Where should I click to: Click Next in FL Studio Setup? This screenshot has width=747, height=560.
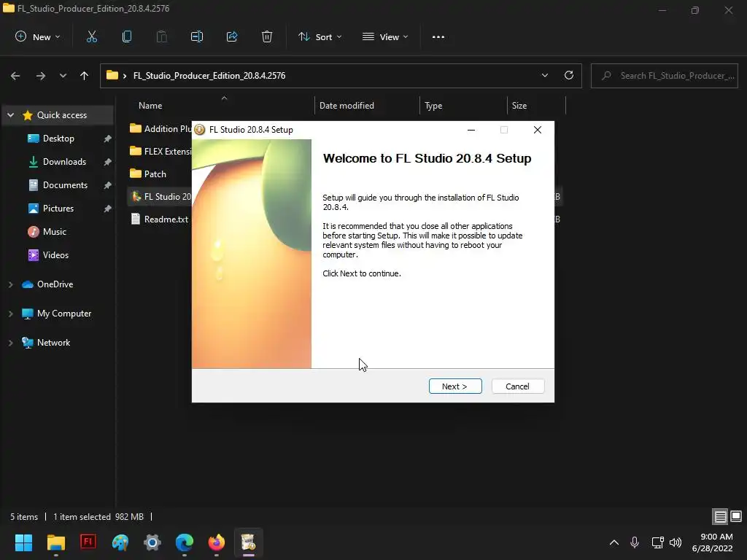pyautogui.click(x=455, y=386)
